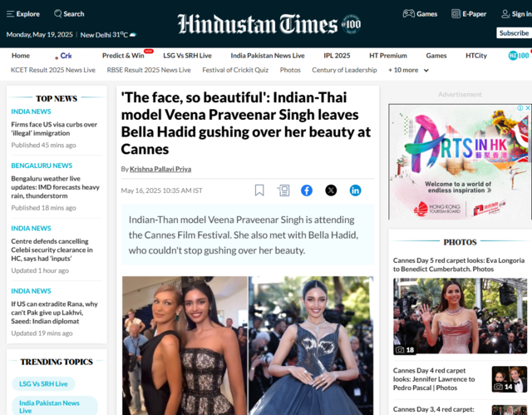This screenshot has width=532, height=415.
Task: Open the HT Premium menu item
Action: coord(388,56)
